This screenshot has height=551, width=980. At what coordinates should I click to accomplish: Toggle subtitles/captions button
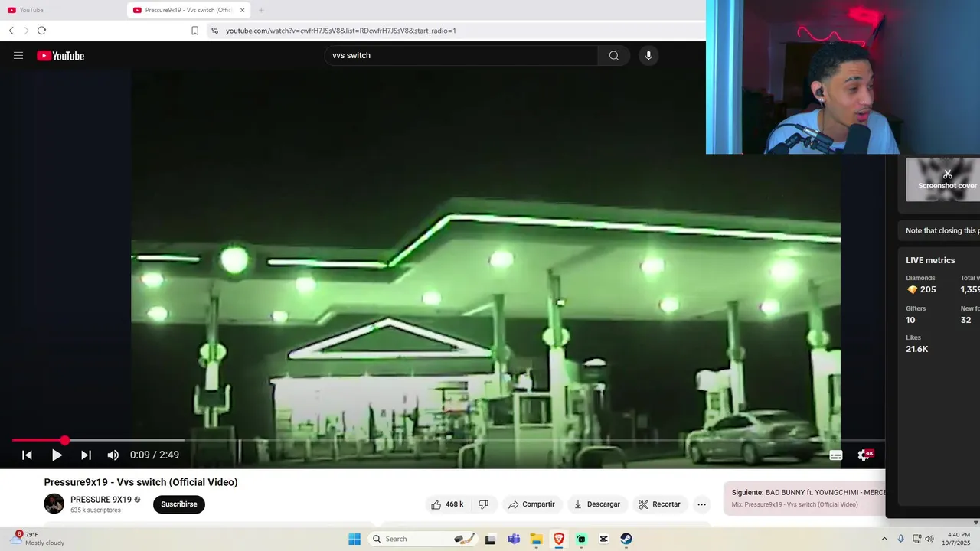tap(836, 455)
